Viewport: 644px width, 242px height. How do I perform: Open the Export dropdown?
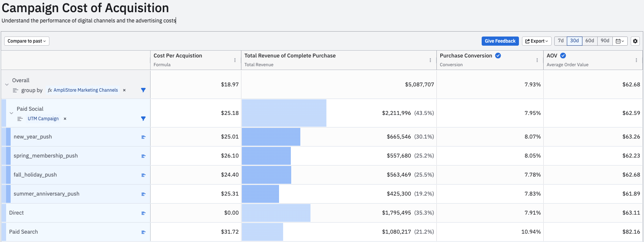coord(536,41)
